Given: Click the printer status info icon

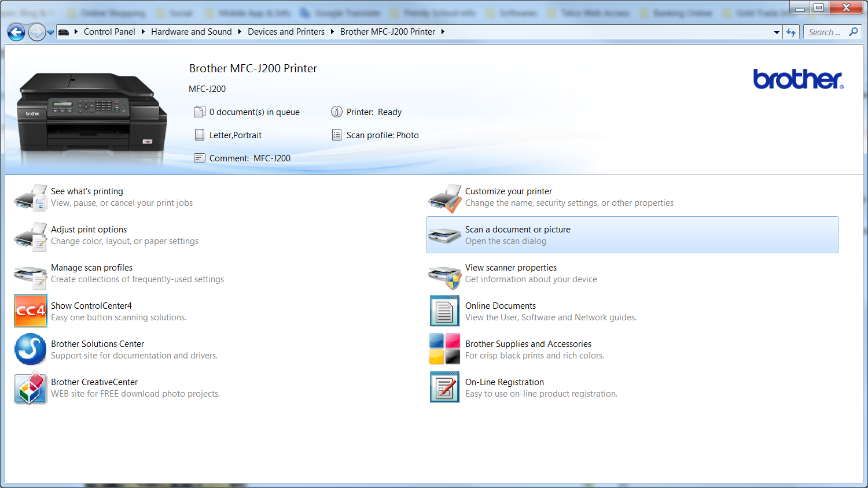Looking at the screenshot, I should point(337,112).
